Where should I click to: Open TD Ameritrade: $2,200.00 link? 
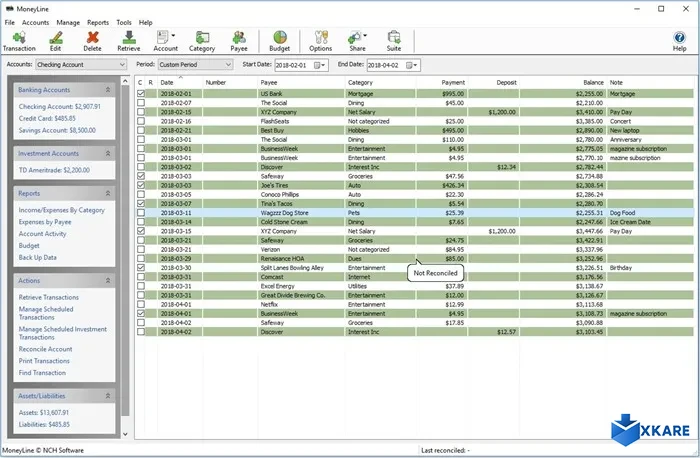pyautogui.click(x=54, y=170)
